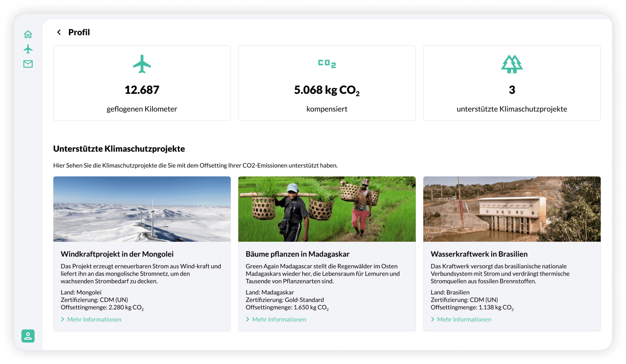This screenshot has width=626, height=364.
Task: Open the home icon in sidebar
Action: click(x=28, y=34)
